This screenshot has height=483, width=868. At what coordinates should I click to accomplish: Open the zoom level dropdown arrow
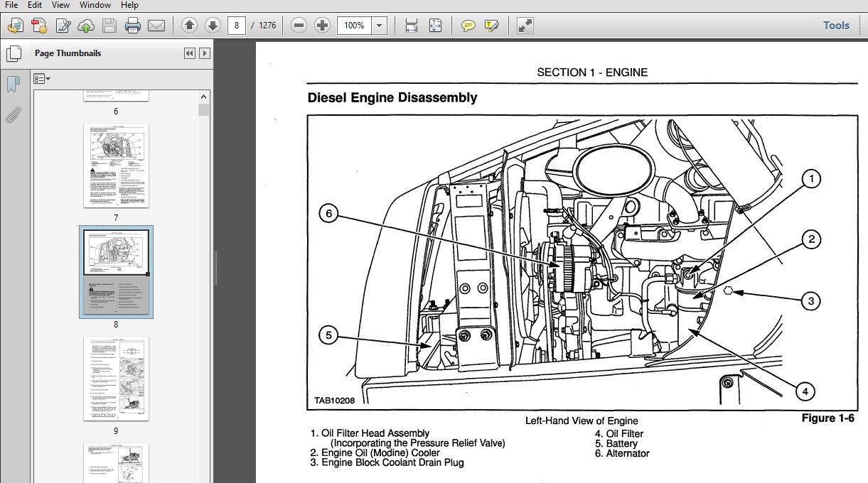[380, 26]
